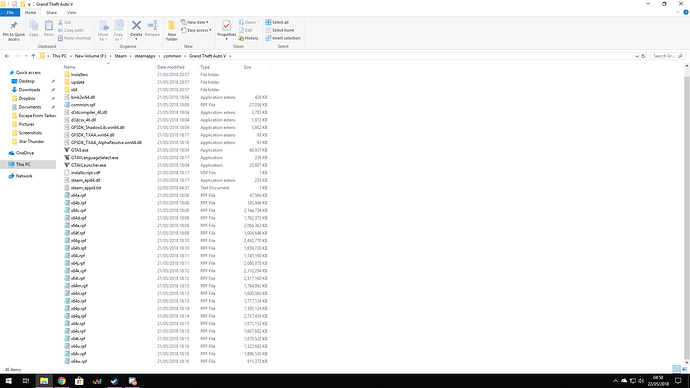Select the steam_appid.txt file
The height and width of the screenshot is (388, 690).
tap(86, 188)
